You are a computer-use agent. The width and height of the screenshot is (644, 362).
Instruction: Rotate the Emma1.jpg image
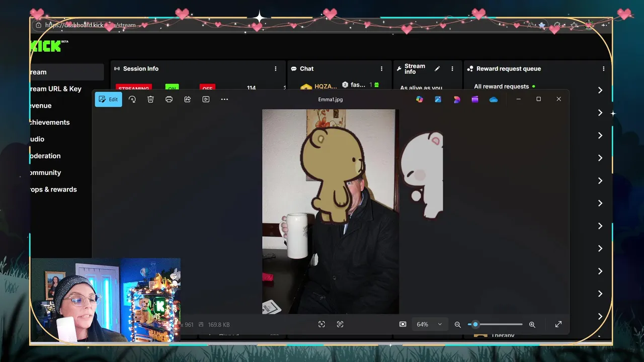132,100
